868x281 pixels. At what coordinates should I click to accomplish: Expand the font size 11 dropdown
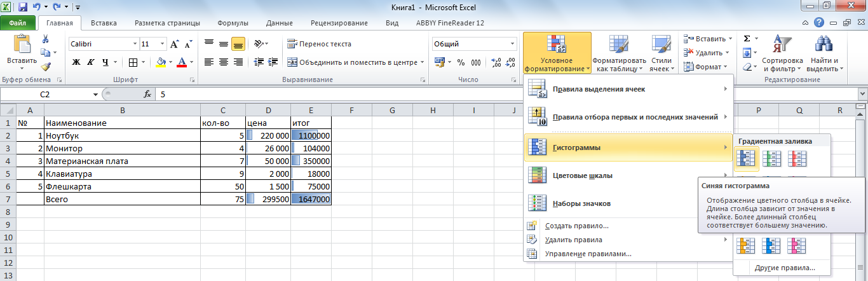tap(163, 45)
